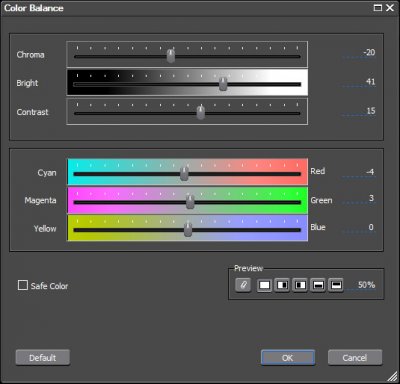This screenshot has height=384, width=400.
Task: Click the Cancel button
Action: [x=355, y=358]
